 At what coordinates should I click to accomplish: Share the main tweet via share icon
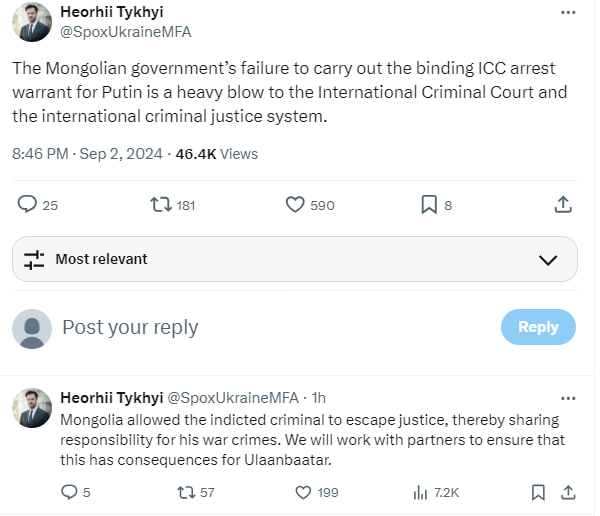point(563,204)
